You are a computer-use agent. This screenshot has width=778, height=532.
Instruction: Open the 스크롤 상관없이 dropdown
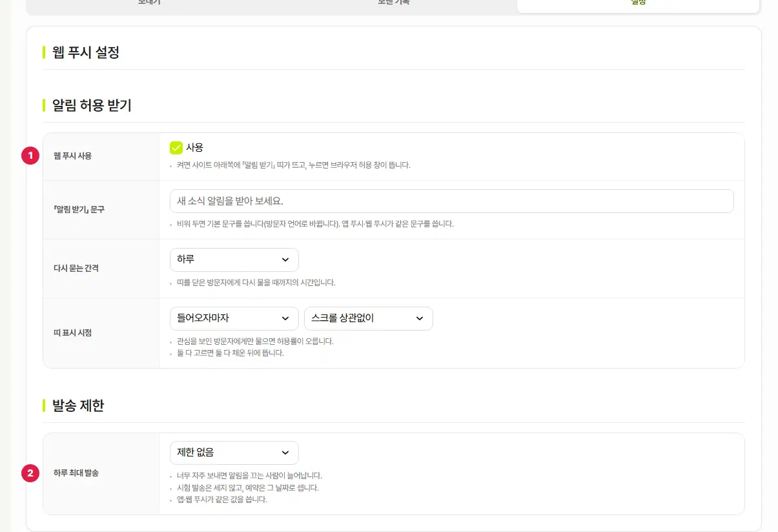click(368, 318)
